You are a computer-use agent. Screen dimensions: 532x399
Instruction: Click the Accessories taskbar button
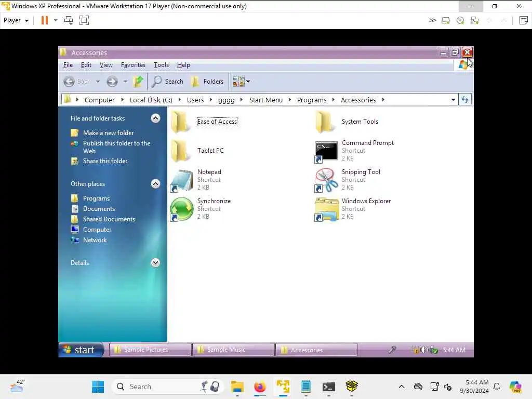pos(316,350)
